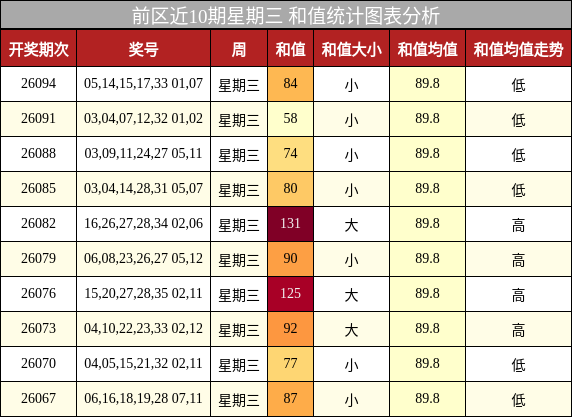Screen dimensions: 572x417
Task: Click 89.8 average in the 26082 row
Action: pyautogui.click(x=427, y=224)
